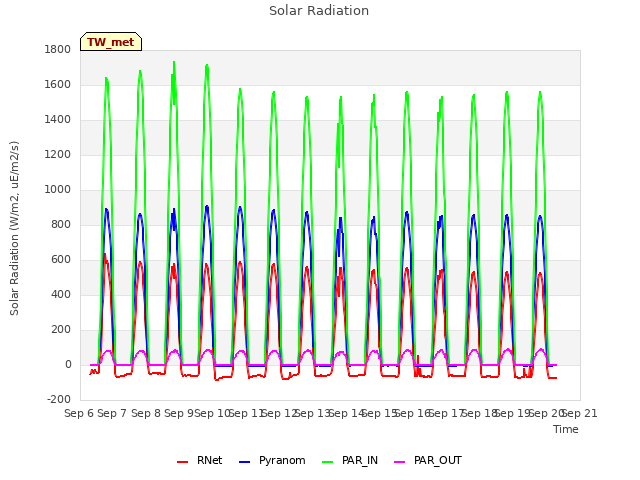Click the 1400 y-axis tick label
The height and width of the screenshot is (480, 640).
tap(58, 120)
